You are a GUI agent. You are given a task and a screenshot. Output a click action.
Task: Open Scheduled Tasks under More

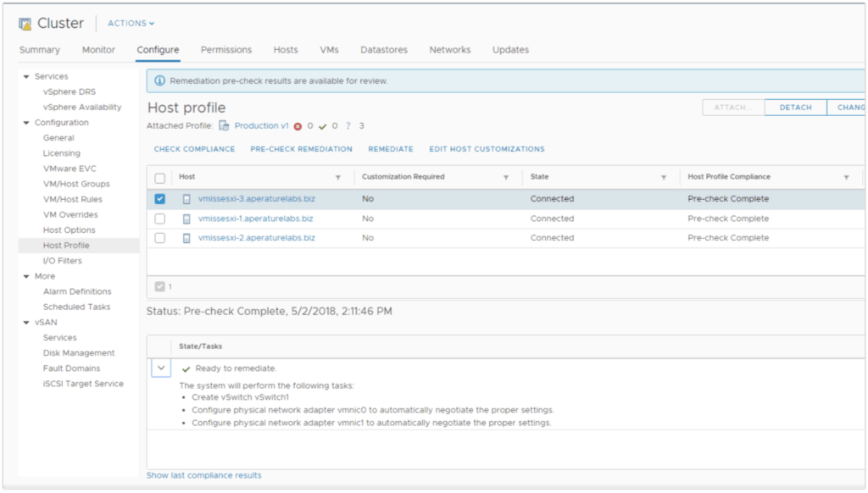[x=76, y=307]
